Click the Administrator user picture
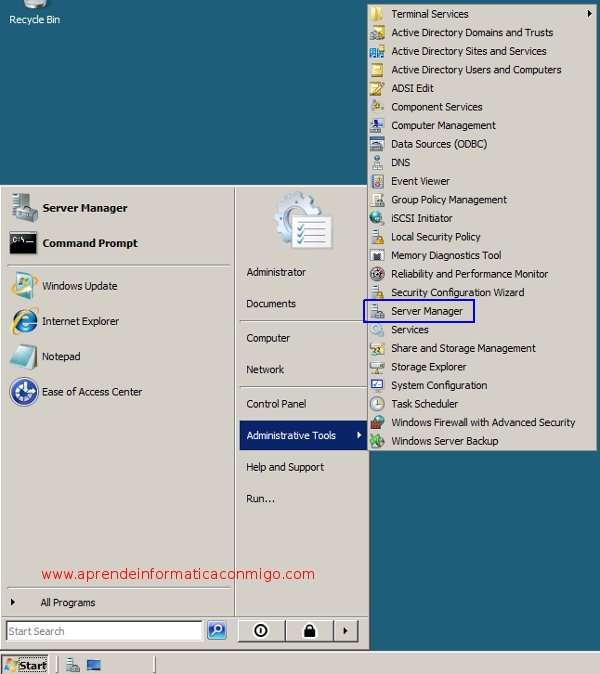The image size is (600, 674). click(304, 220)
